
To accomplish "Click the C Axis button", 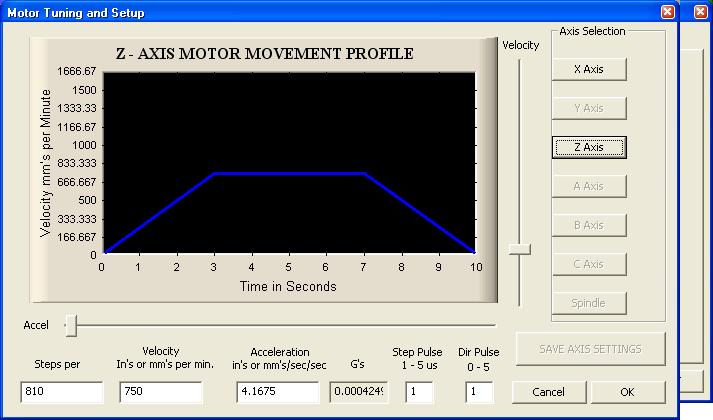I will pos(588,264).
